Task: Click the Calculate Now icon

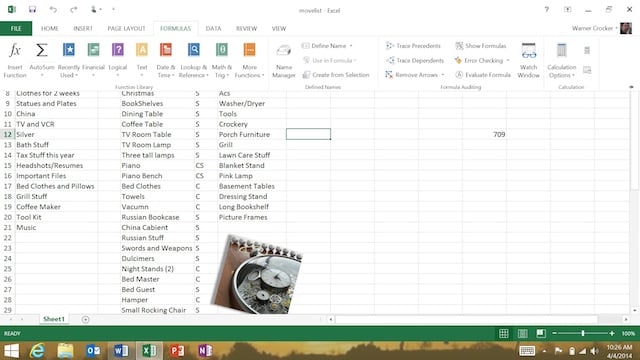Action: pyautogui.click(x=587, y=50)
